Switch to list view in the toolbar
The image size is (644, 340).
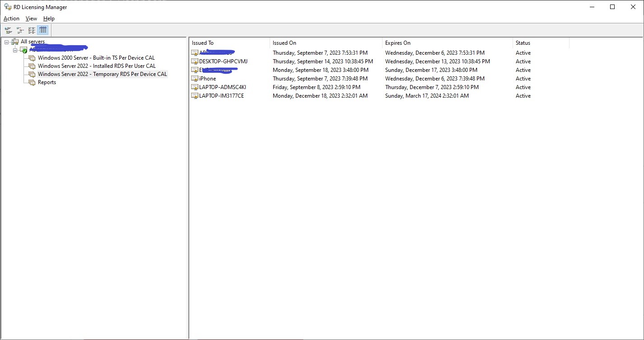pos(31,30)
